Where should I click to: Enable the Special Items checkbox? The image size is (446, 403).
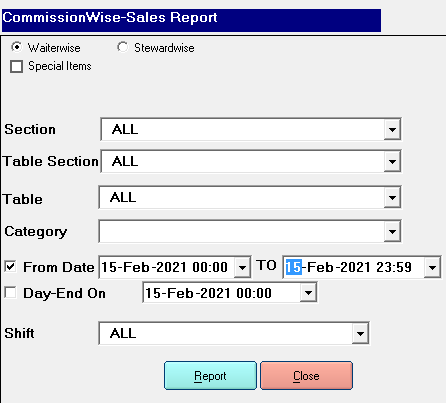tap(16, 66)
